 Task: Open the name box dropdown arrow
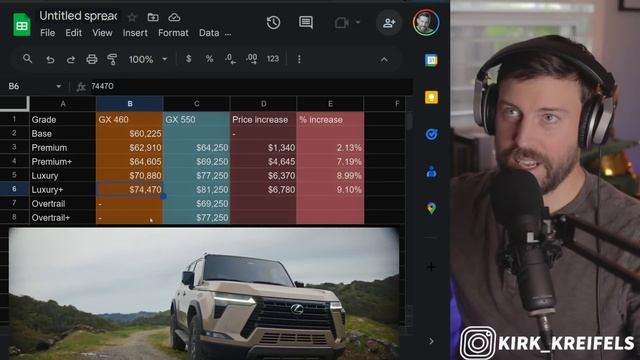pos(58,86)
